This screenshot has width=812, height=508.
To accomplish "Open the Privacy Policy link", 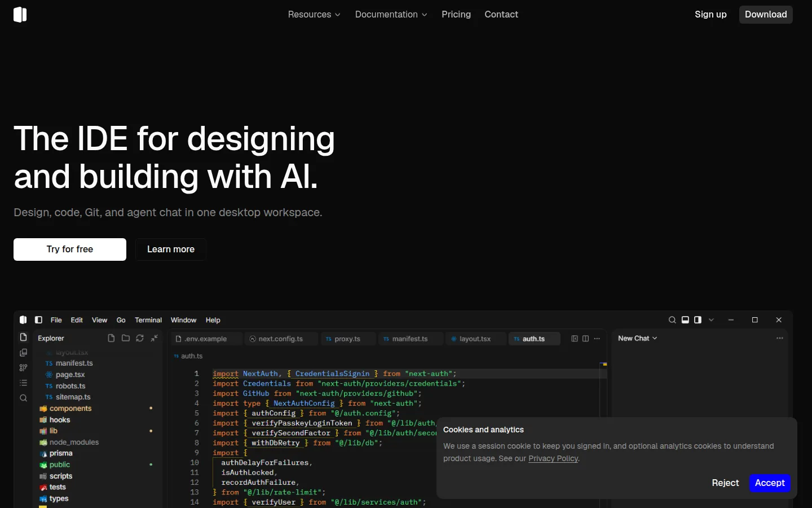I will pos(553,458).
